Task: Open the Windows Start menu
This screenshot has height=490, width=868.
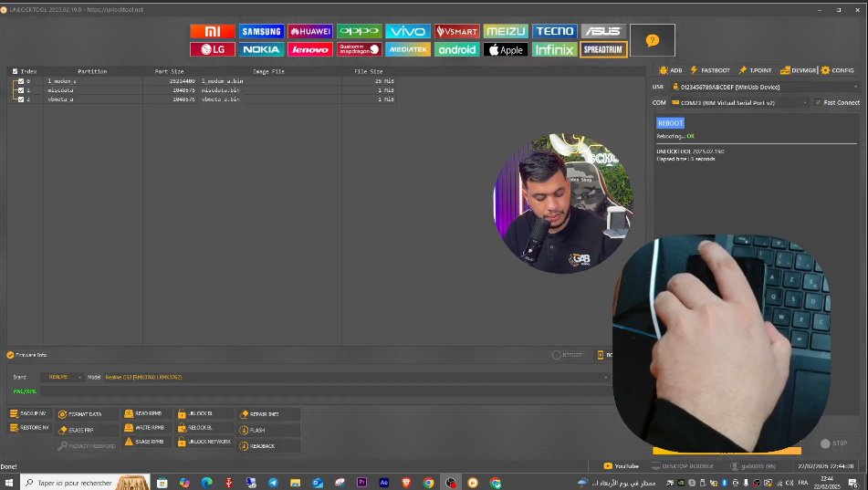Action: [x=9, y=483]
